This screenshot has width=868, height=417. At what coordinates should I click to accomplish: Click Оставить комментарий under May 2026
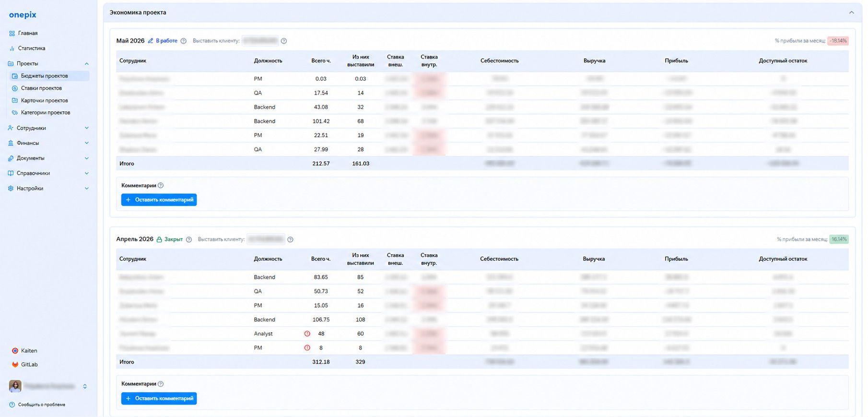point(159,200)
